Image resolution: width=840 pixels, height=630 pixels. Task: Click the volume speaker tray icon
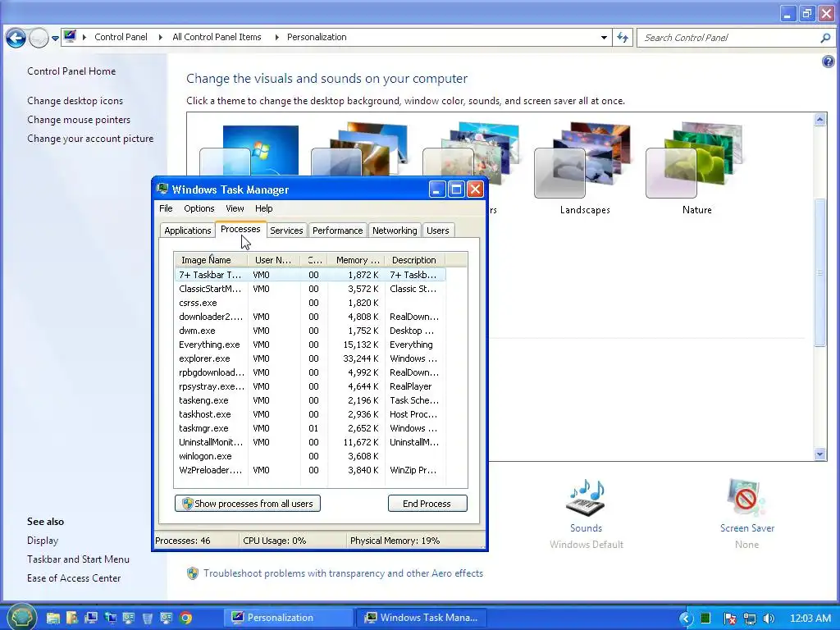pyautogui.click(x=769, y=619)
